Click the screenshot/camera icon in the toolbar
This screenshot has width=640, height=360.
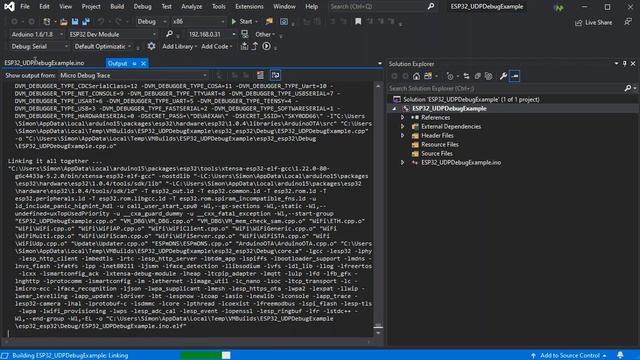(284, 21)
